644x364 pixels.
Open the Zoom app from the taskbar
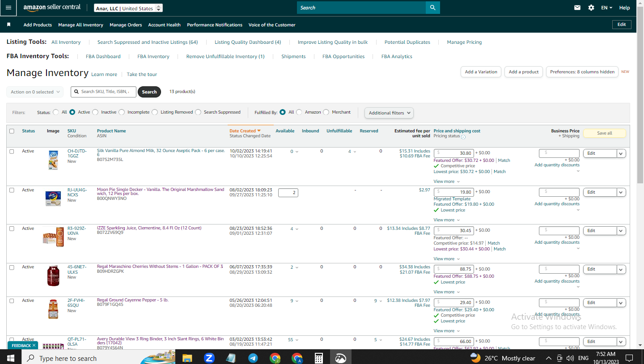[209, 358]
